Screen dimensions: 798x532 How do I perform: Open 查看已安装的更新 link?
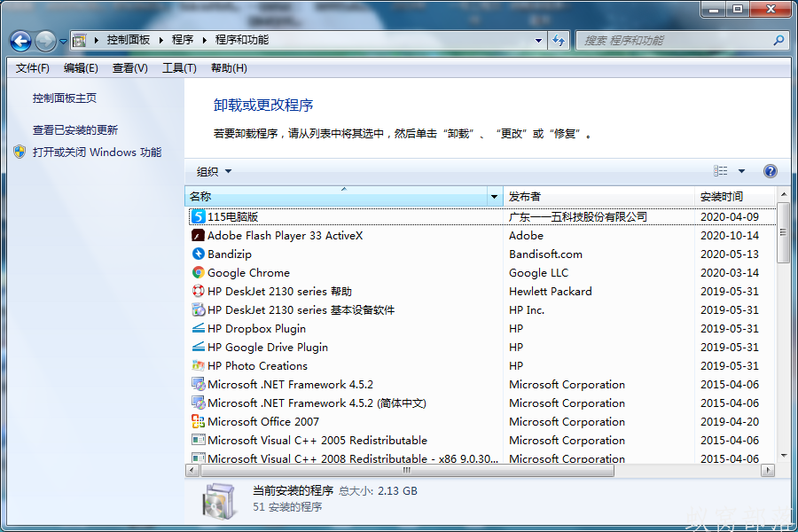(x=75, y=130)
